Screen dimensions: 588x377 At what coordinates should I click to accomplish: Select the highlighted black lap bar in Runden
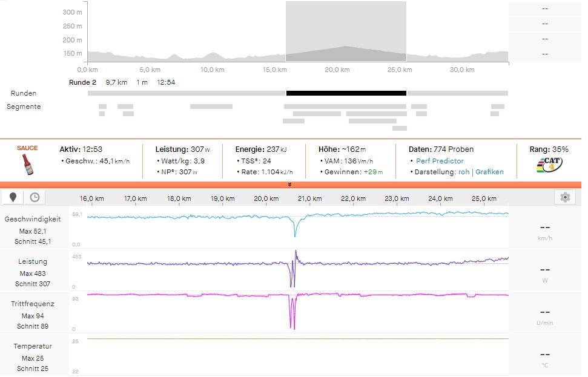pos(346,93)
